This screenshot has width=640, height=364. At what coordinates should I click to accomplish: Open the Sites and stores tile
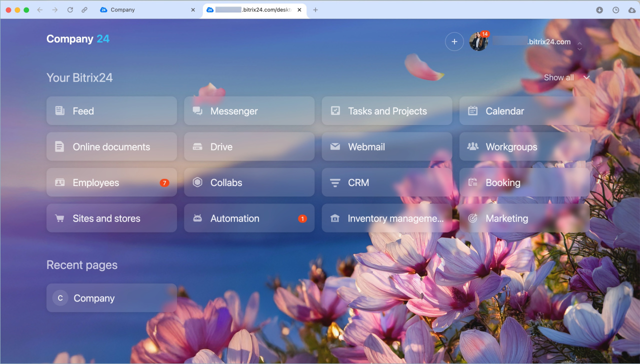point(111,218)
